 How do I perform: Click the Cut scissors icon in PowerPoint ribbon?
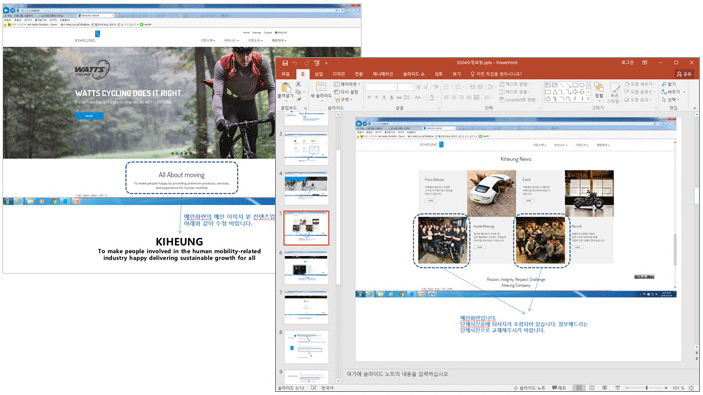pyautogui.click(x=298, y=84)
